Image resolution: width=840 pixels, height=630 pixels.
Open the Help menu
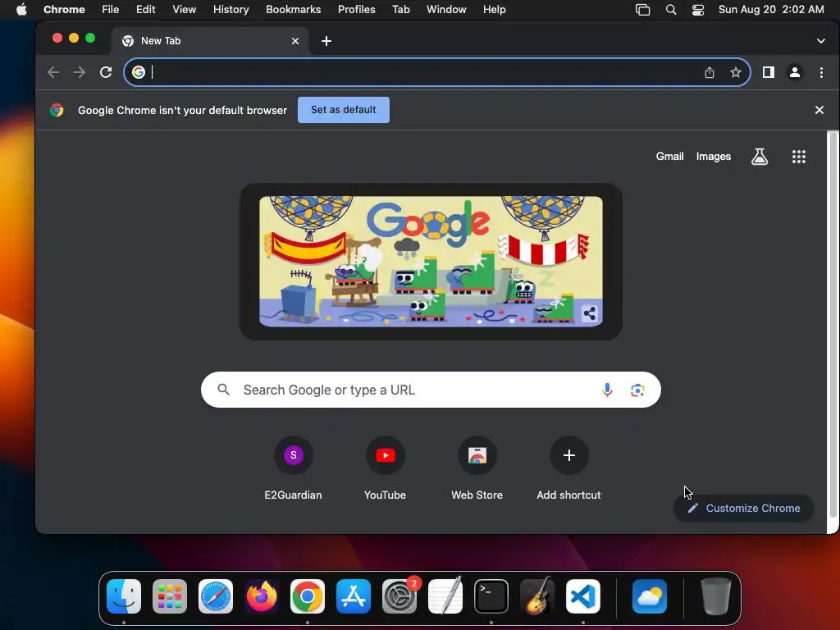coord(494,10)
